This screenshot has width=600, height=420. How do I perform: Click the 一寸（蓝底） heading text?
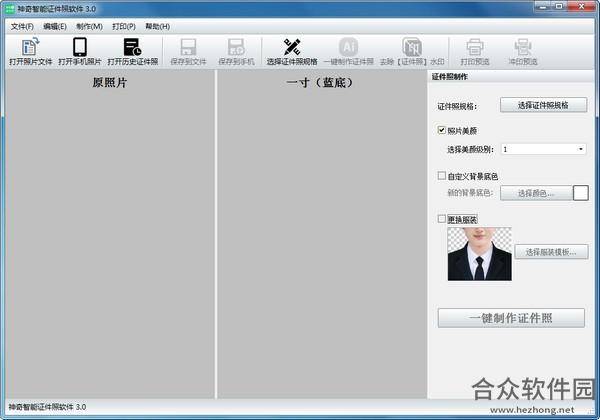319,82
